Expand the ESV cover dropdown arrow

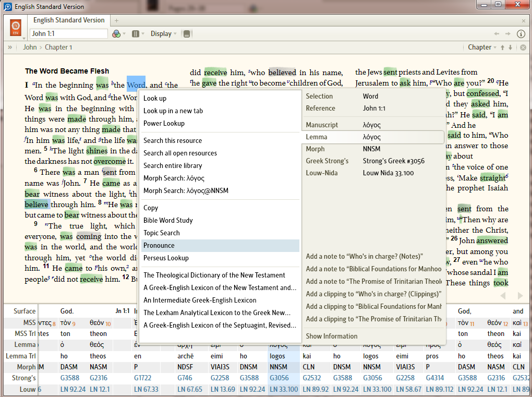[x=24, y=38]
